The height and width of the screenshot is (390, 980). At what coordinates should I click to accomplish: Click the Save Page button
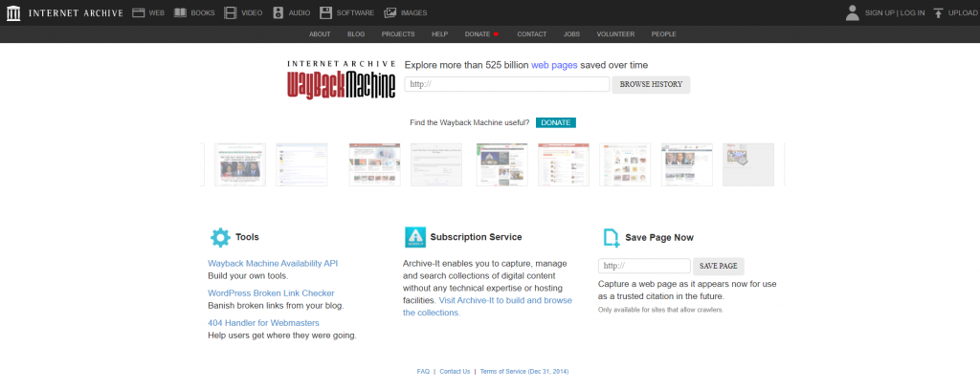pyautogui.click(x=719, y=266)
